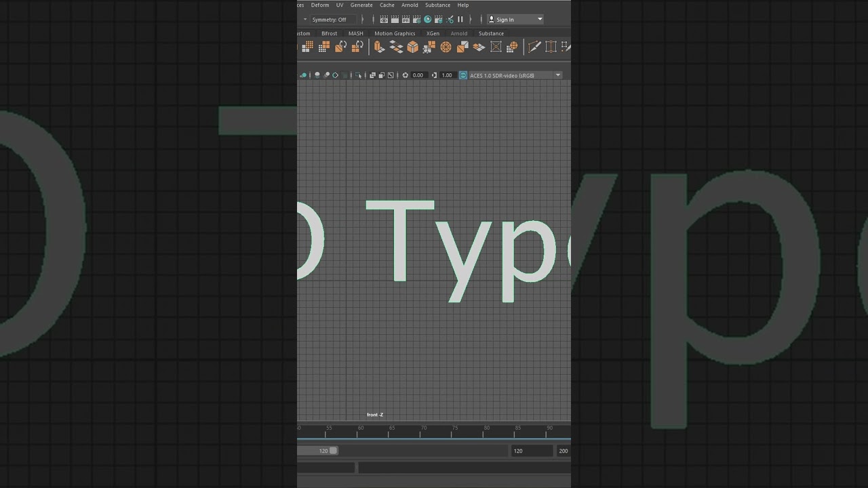Viewport: 868px width, 488px height.
Task: Toggle pause Viewport 2.0 display update
Action: [460, 20]
